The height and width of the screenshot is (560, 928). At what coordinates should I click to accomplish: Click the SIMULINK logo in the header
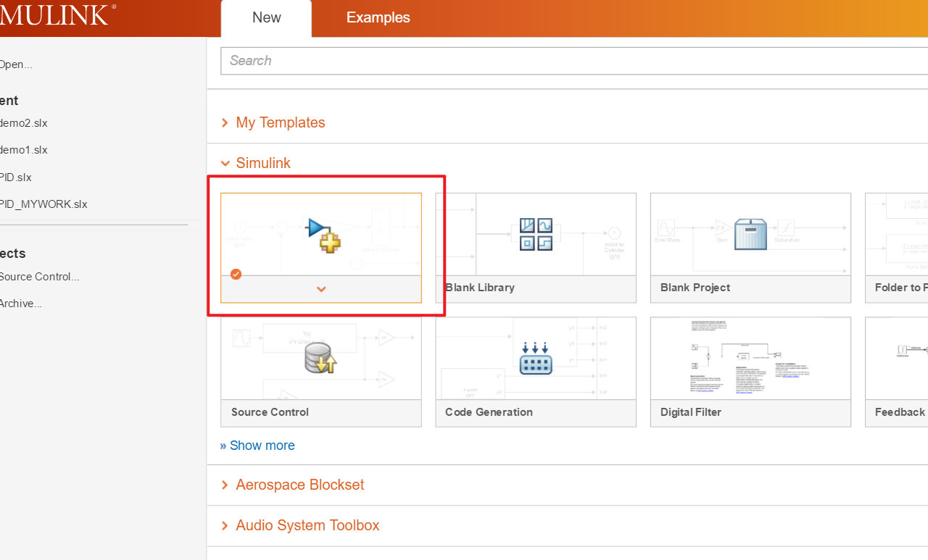point(57,14)
